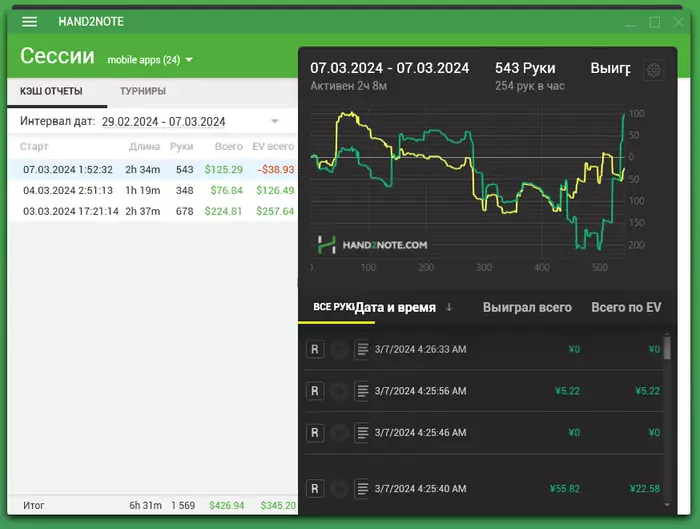Image resolution: width=700 pixels, height=529 pixels.
Task: Click the $76.84 total value
Action: click(x=226, y=191)
